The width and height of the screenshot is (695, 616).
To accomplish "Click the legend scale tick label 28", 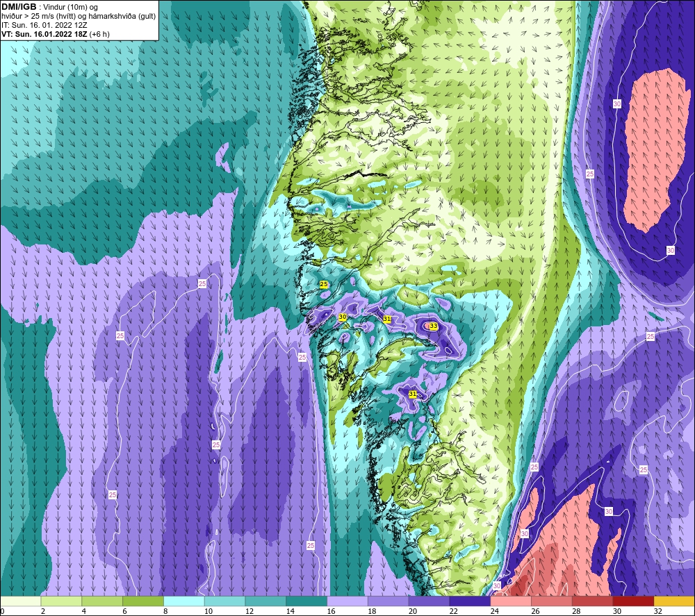I will coord(576,611).
